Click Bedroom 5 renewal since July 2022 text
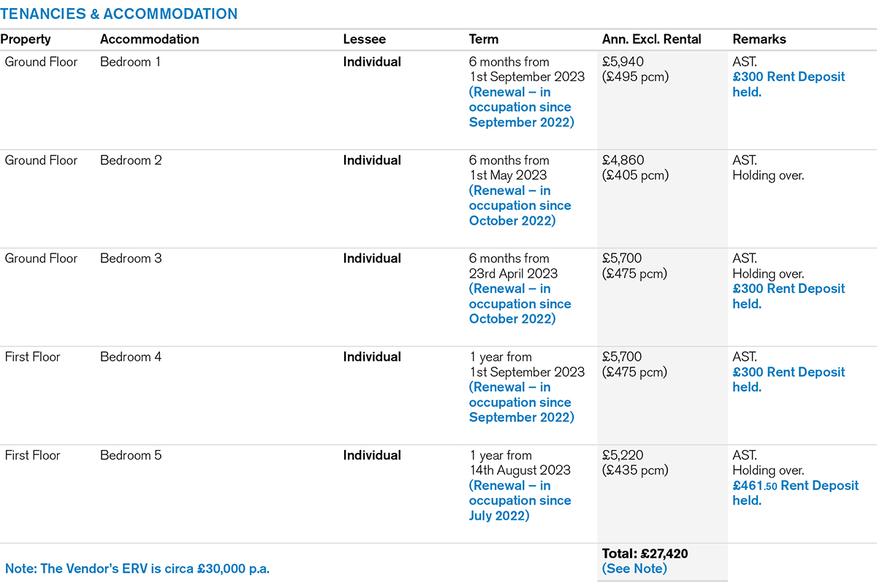The width and height of the screenshot is (877, 588). [x=520, y=501]
